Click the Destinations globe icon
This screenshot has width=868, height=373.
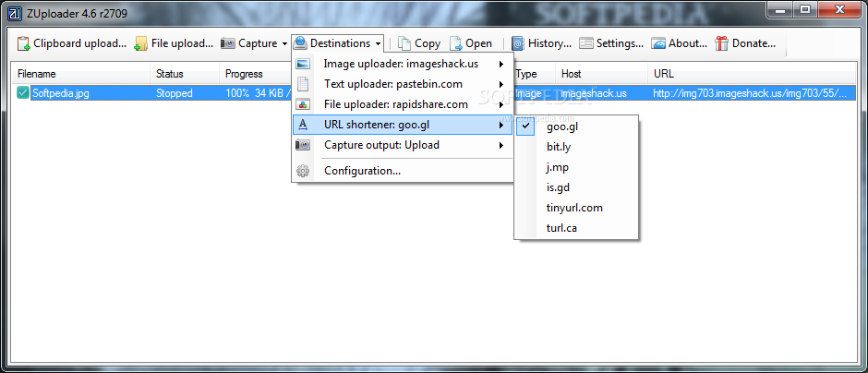(x=300, y=43)
